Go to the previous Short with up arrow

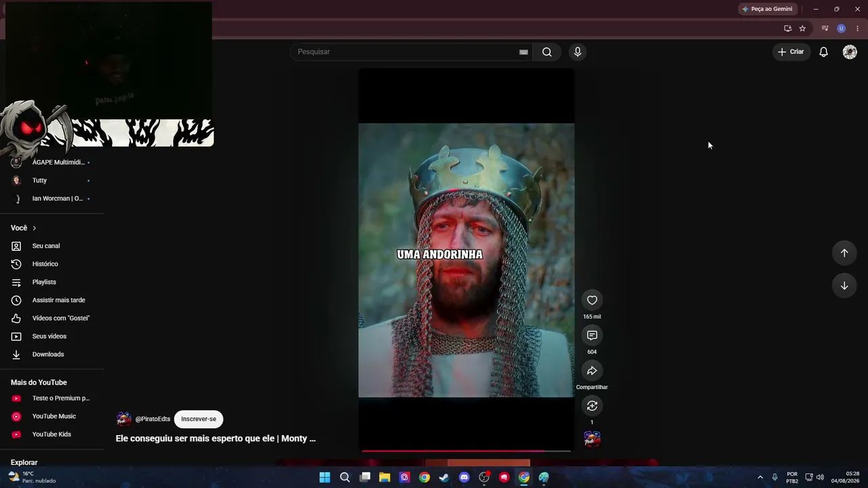coord(844,253)
